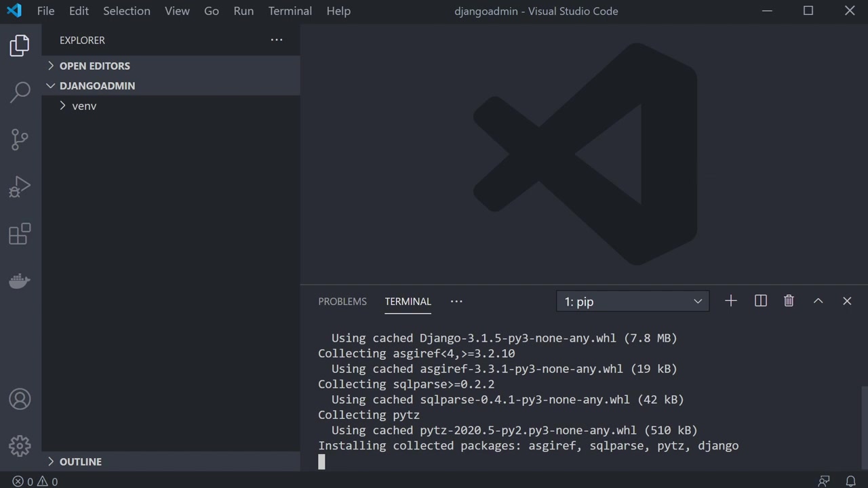Click the 'Collecting sqlparse>=0.2.2' terminal line
868x488 pixels.
coord(406,384)
